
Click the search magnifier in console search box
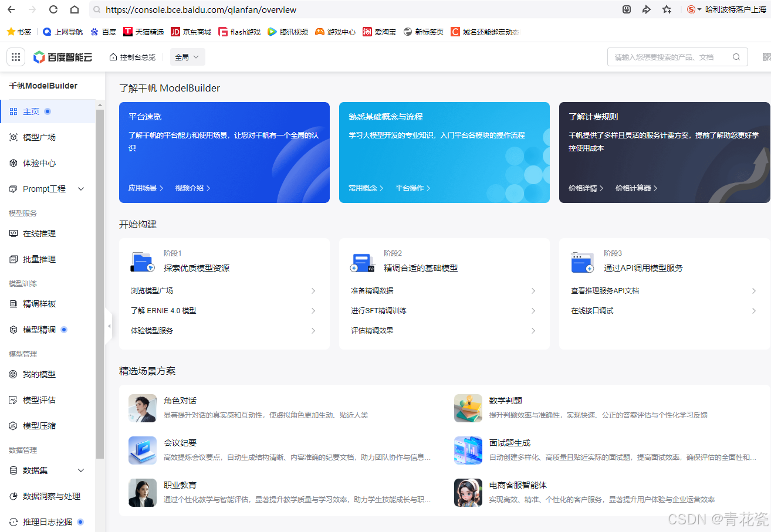pyautogui.click(x=736, y=57)
